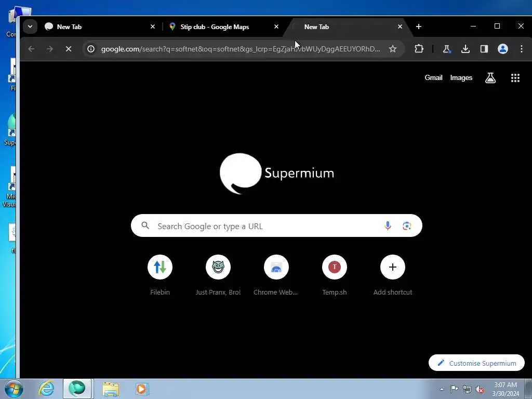Open the Extensions puzzle icon
This screenshot has width=532, height=399.
(419, 49)
